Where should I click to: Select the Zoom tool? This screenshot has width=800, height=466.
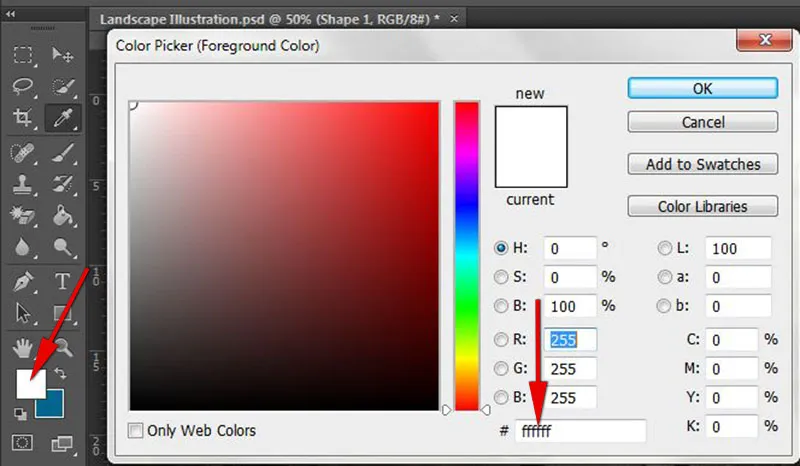(x=64, y=347)
